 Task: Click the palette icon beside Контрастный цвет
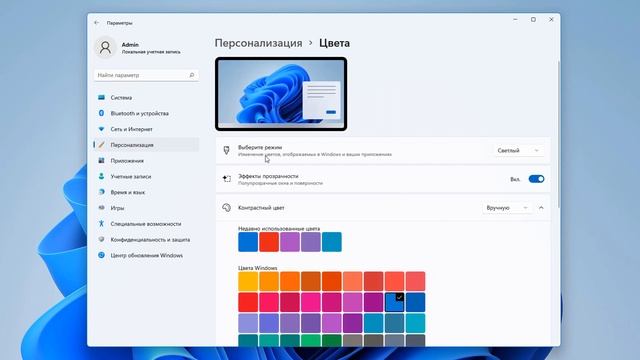[x=227, y=208]
